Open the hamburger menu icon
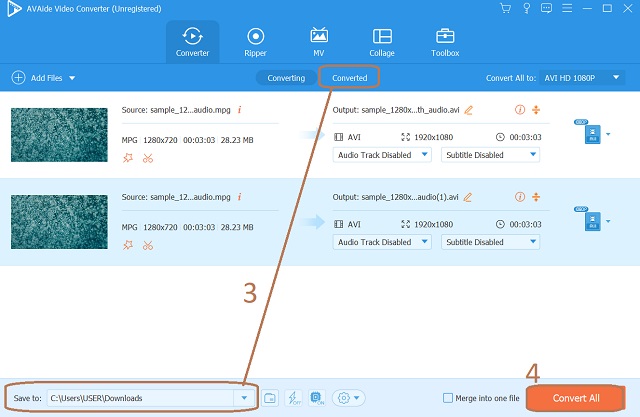Viewport: 640px width, 417px height. point(567,8)
